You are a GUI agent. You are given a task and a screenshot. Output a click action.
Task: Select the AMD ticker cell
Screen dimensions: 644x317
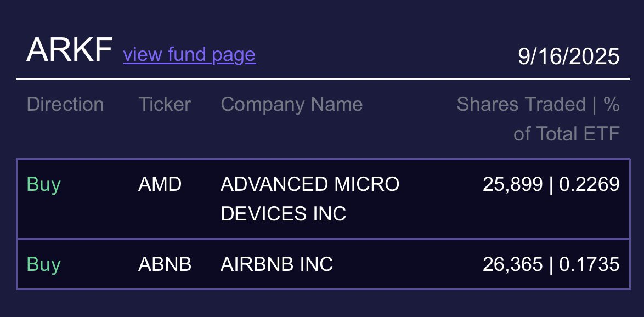tap(160, 184)
